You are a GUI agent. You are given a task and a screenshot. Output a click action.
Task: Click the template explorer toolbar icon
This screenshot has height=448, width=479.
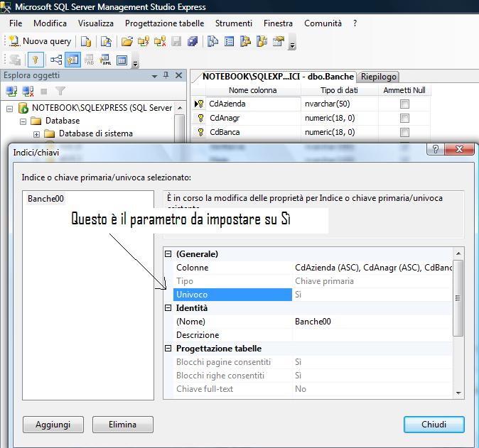[x=262, y=41]
